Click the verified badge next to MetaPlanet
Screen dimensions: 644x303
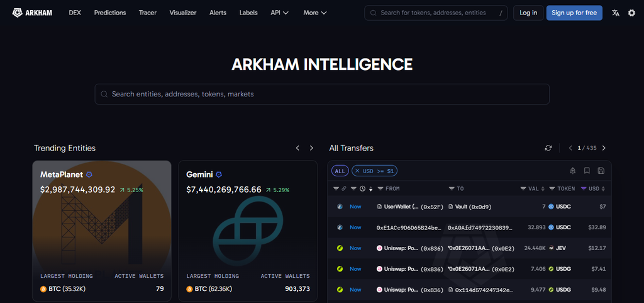(x=89, y=174)
